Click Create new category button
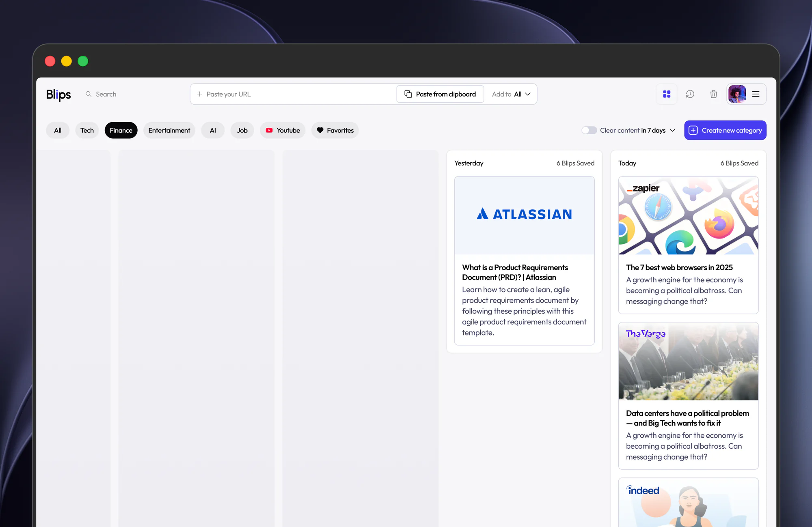The image size is (812, 527). coord(725,130)
